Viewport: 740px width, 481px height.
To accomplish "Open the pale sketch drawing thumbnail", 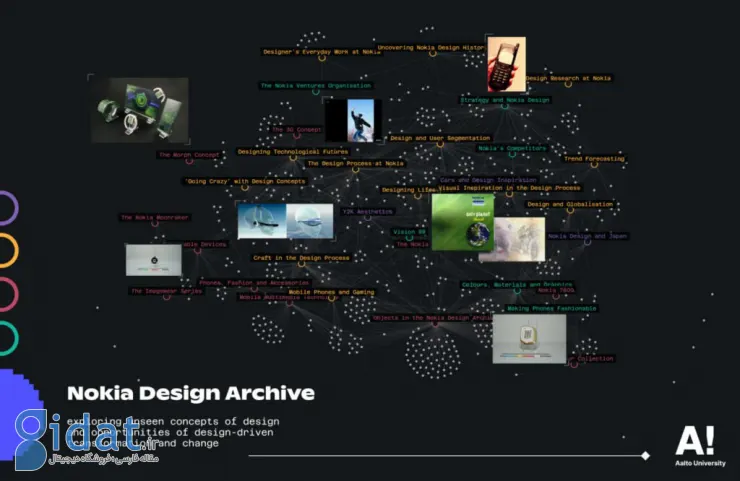I will point(519,239).
